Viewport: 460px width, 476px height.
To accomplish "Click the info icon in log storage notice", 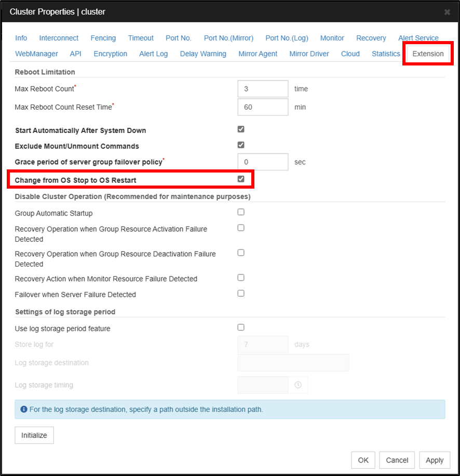I will [23, 409].
